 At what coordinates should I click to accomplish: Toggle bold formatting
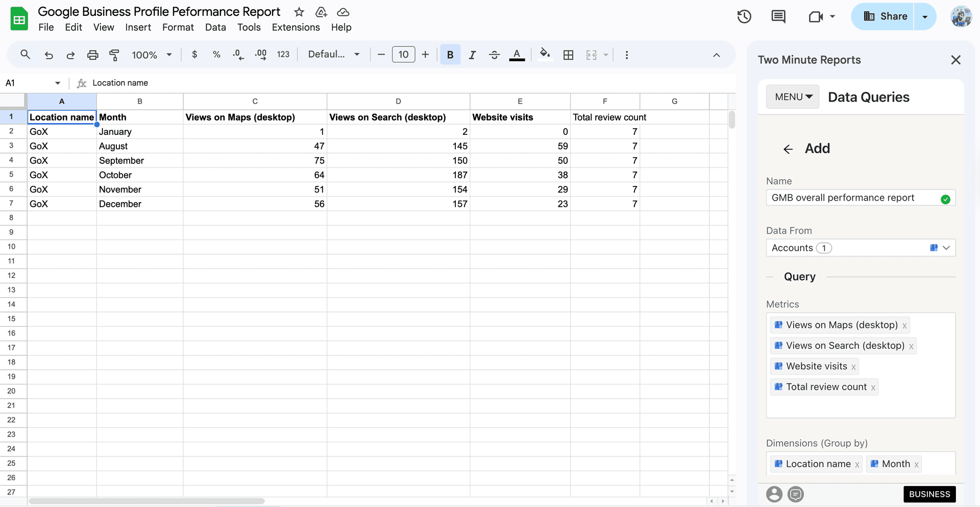pyautogui.click(x=450, y=55)
